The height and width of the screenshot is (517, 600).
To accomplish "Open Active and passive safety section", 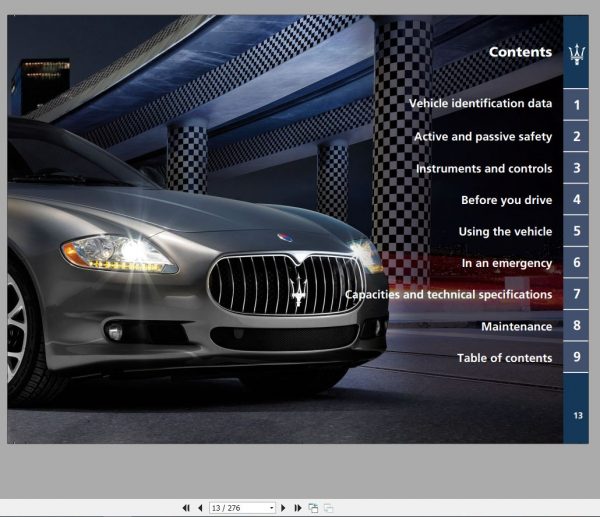I will [483, 137].
